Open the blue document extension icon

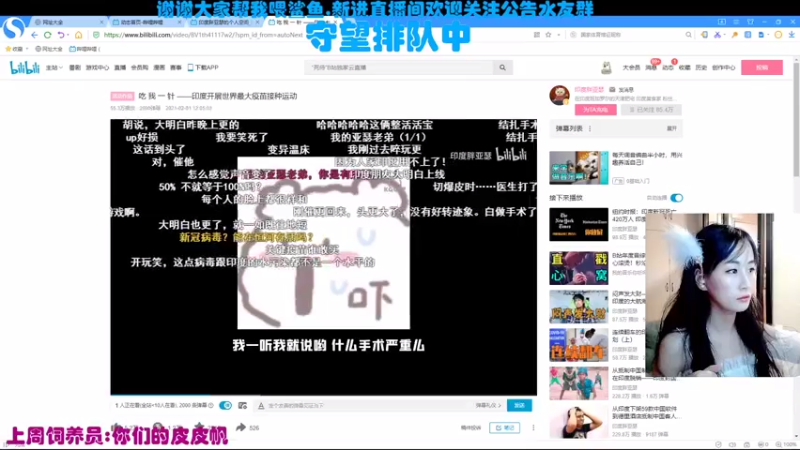[x=761, y=35]
